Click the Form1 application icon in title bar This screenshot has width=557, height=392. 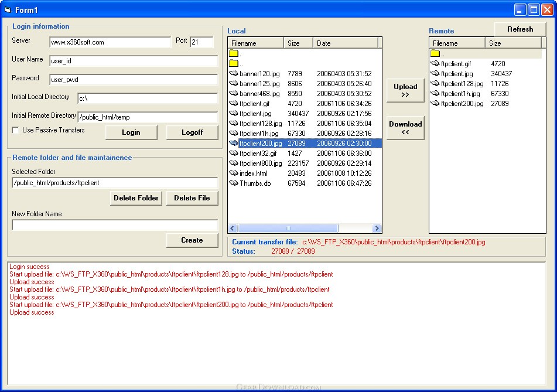pyautogui.click(x=8, y=9)
